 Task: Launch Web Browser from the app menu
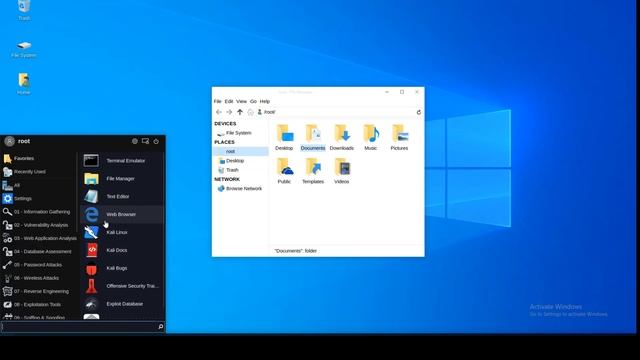click(x=122, y=214)
